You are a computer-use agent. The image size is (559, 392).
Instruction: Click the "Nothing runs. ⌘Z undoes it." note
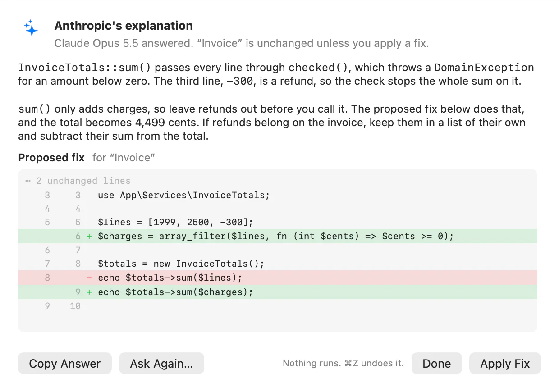[343, 364]
